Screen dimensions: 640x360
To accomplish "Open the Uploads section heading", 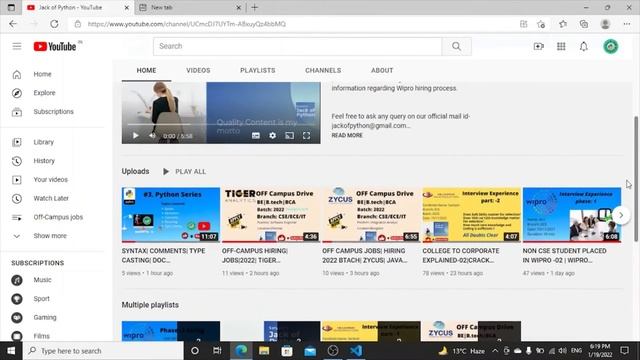I will pyautogui.click(x=136, y=171).
